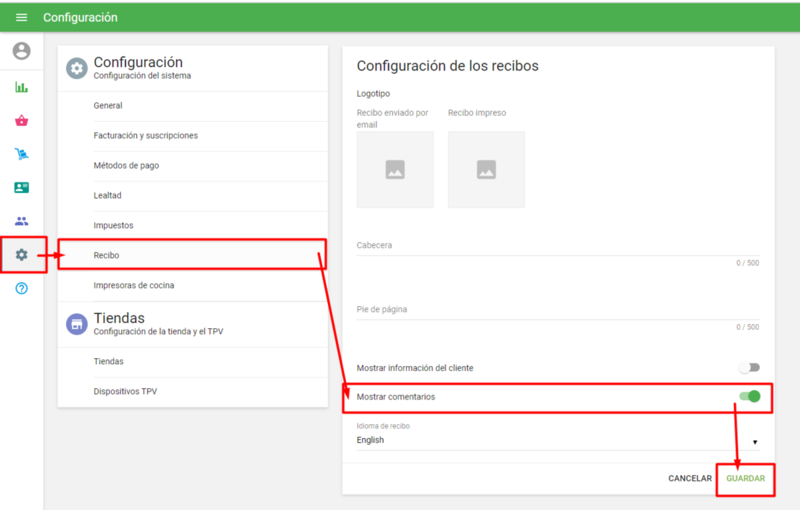
Task: Expand the Idioma de recibo dropdown
Action: click(x=557, y=440)
